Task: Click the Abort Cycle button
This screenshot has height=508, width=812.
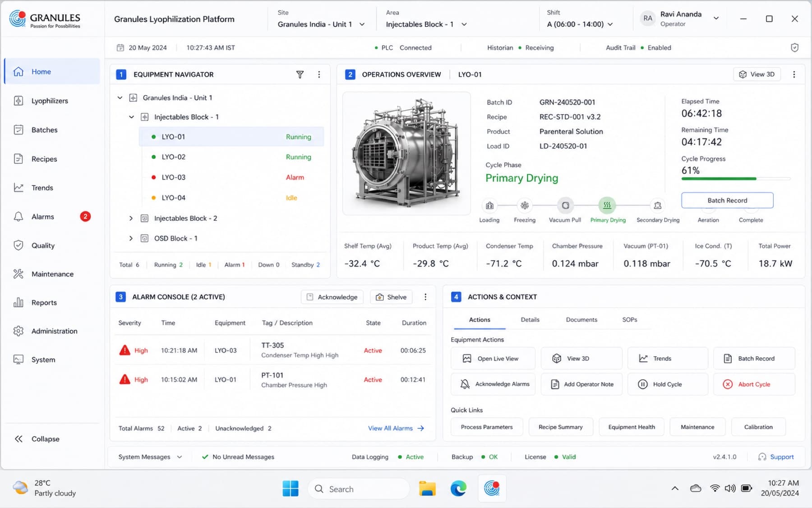Action: click(754, 384)
